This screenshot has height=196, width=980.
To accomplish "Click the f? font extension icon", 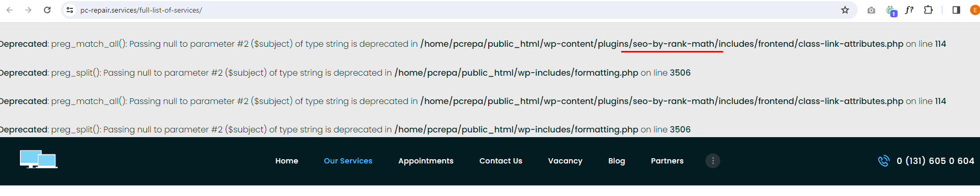I will pyautogui.click(x=910, y=10).
